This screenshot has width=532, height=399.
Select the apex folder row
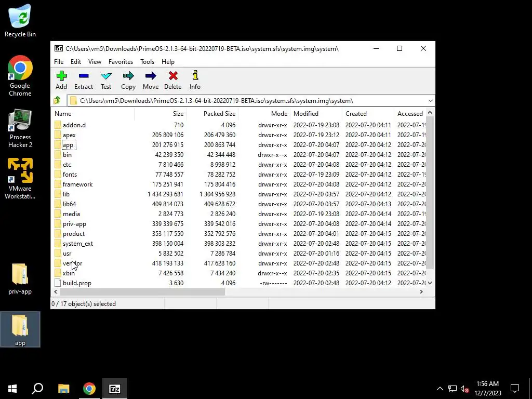click(239, 135)
